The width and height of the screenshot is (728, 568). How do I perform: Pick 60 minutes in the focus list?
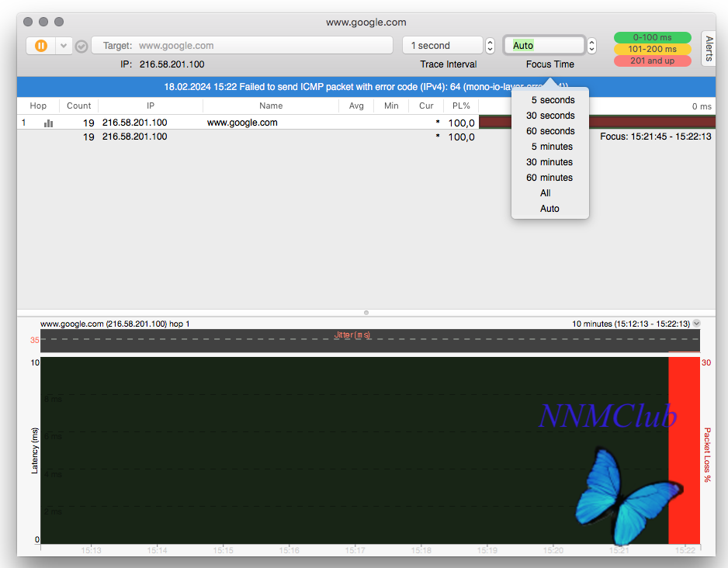tap(549, 178)
